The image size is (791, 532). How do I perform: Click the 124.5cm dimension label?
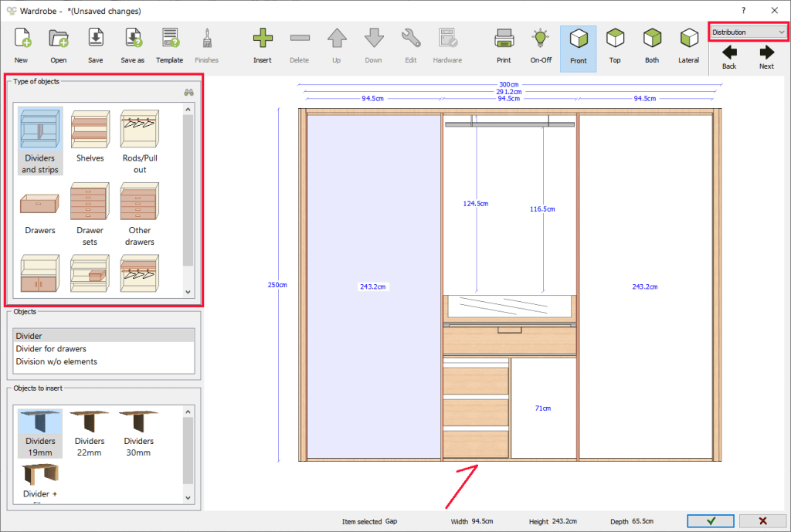(476, 204)
